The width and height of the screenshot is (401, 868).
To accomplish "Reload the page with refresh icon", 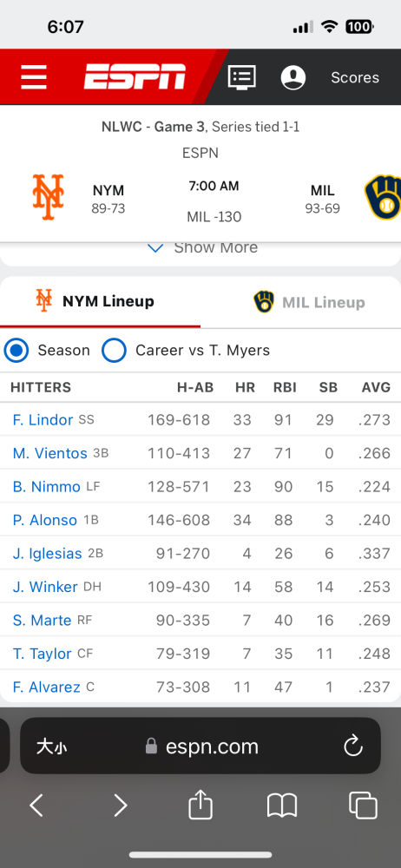I will pos(352,746).
